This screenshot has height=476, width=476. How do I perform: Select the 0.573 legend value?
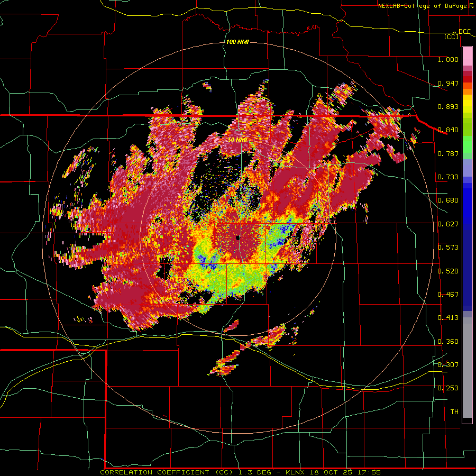click(x=448, y=248)
